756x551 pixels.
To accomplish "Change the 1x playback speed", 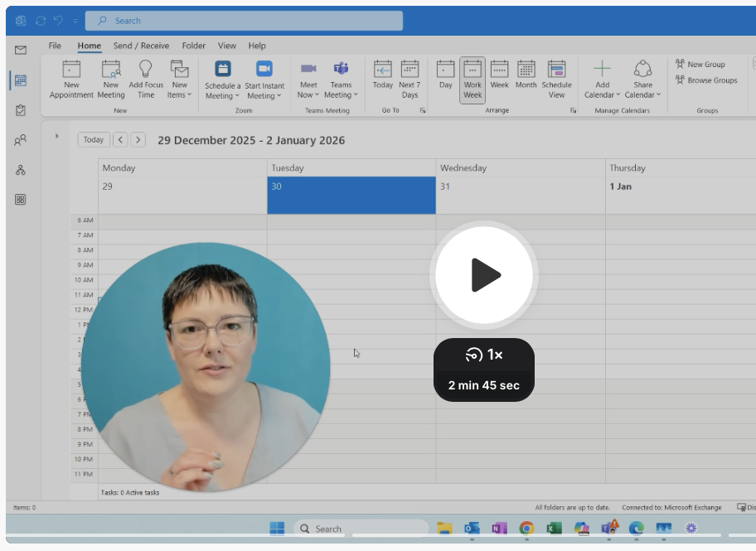I will click(x=484, y=355).
